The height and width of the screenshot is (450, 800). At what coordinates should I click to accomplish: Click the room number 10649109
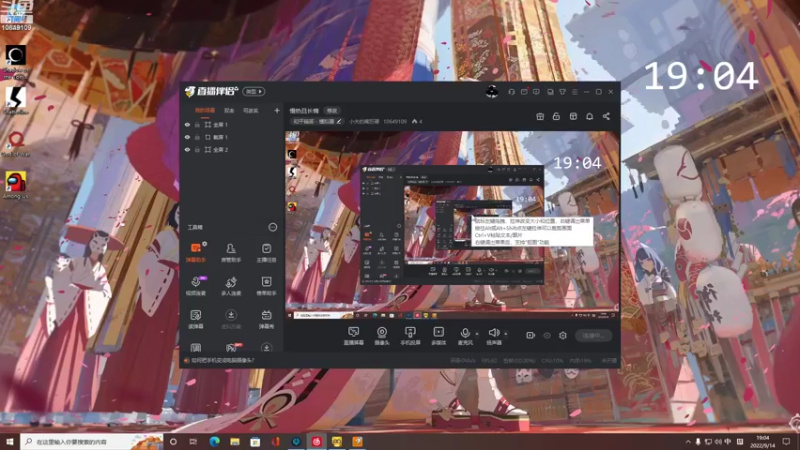[395, 121]
